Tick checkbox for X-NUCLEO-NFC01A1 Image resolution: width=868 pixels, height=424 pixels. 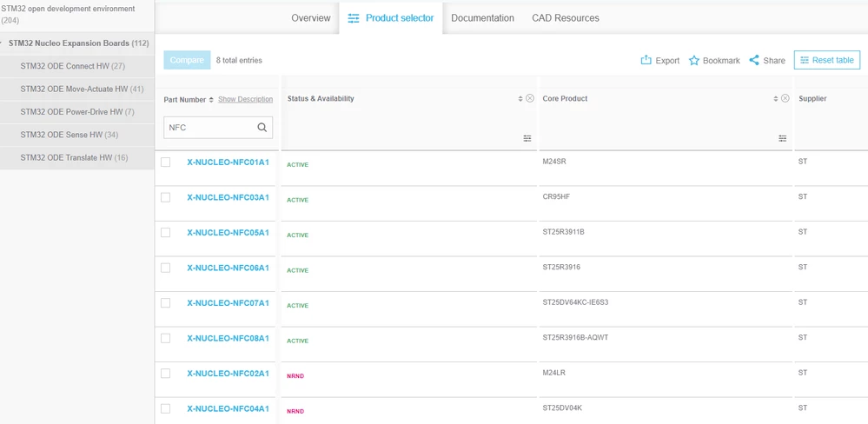coord(165,162)
